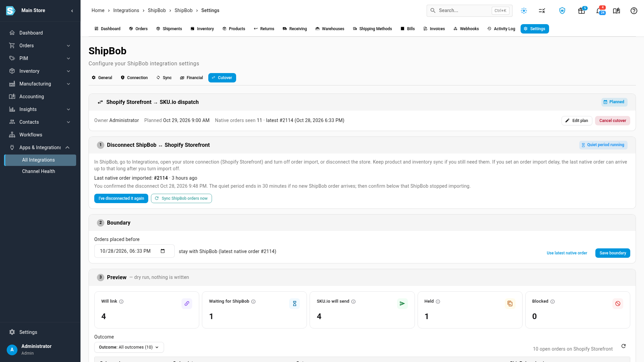Open the notifications bell
The height and width of the screenshot is (362, 644).
coord(600,11)
